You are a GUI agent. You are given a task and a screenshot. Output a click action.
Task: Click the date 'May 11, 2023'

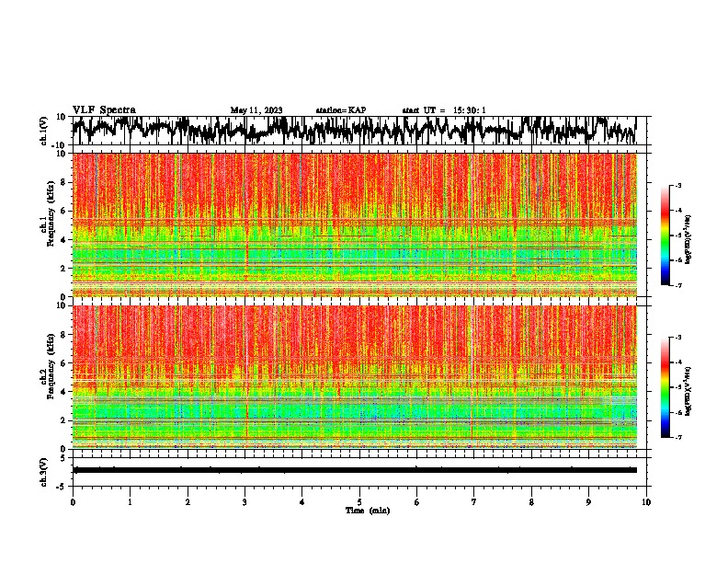pos(256,110)
